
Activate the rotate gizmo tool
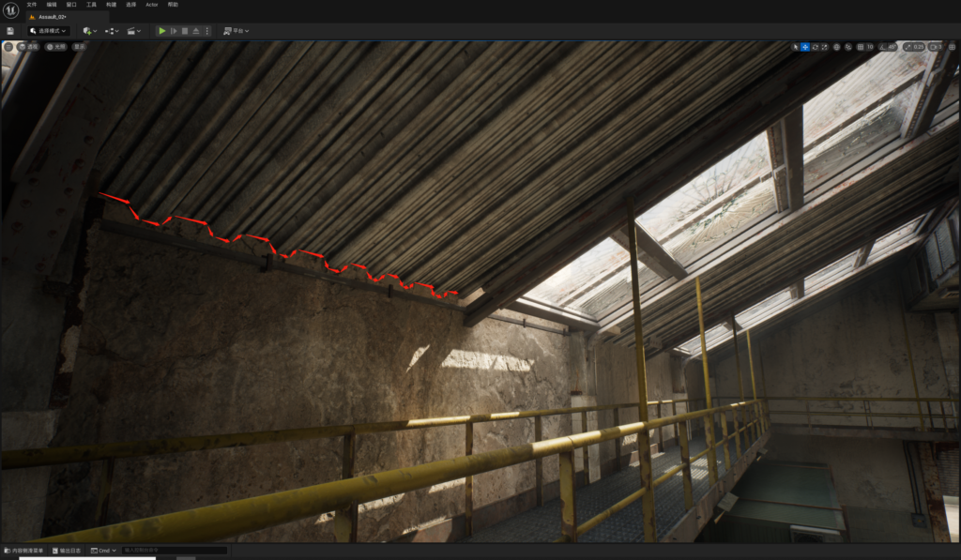(816, 47)
